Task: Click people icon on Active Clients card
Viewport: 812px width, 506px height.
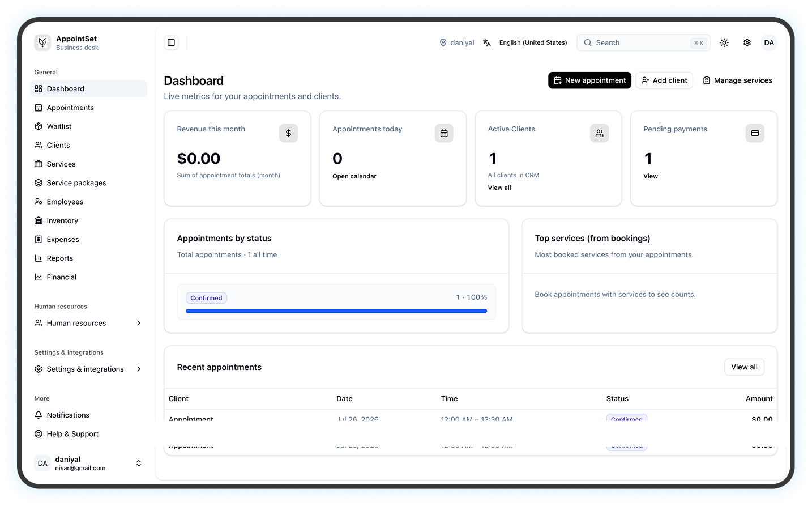Action: point(599,133)
